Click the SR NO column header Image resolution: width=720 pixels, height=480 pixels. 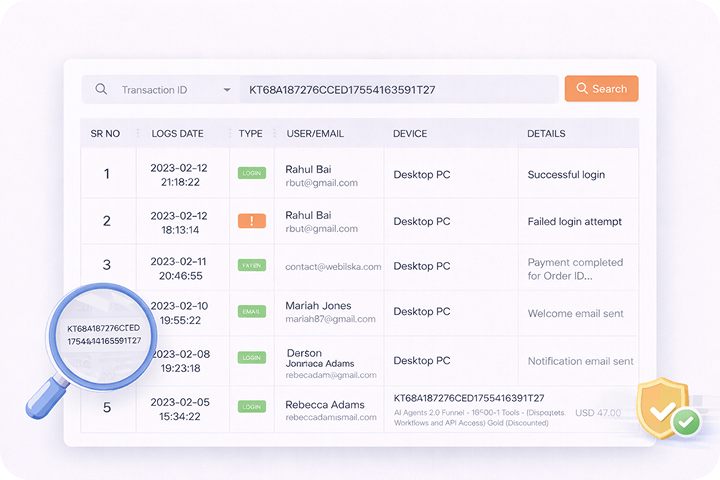(105, 133)
